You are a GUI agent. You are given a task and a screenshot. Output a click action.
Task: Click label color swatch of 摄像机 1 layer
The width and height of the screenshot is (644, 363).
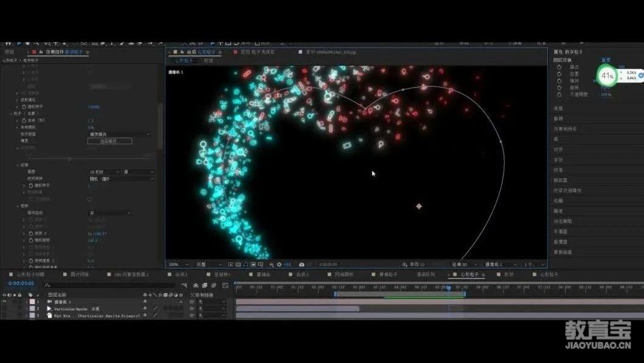[32, 302]
